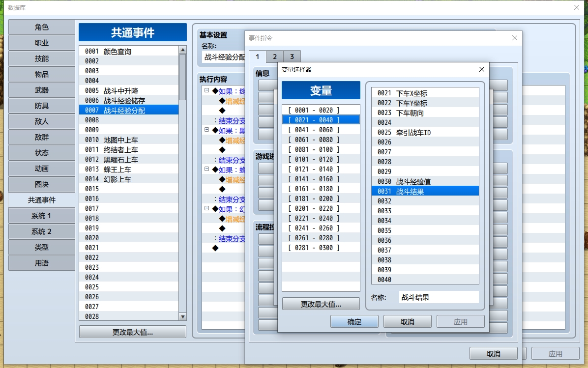The height and width of the screenshot is (368, 588).
Task: Open the 用语 database tab
Action: click(42, 263)
